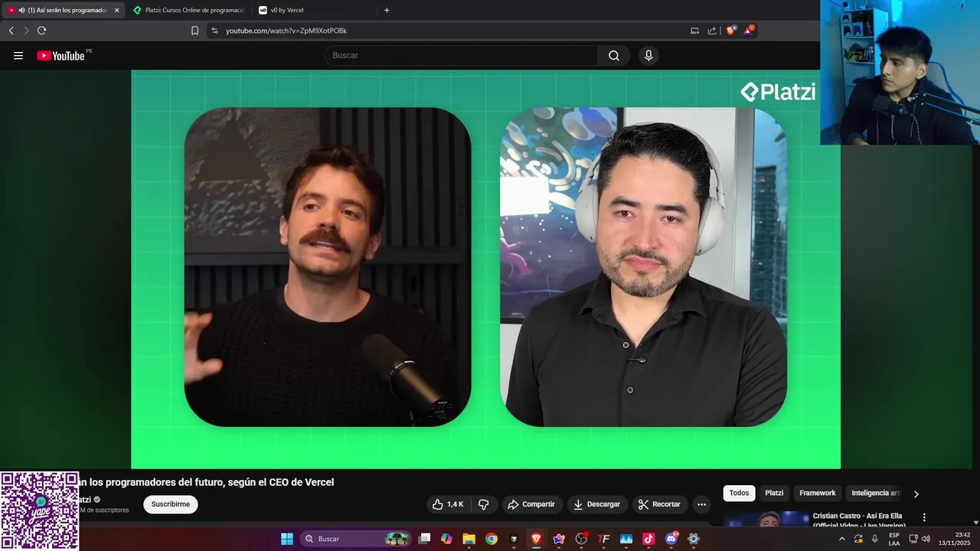Open OBS Studio from the taskbar
This screenshot has width=980, height=551.
(581, 539)
